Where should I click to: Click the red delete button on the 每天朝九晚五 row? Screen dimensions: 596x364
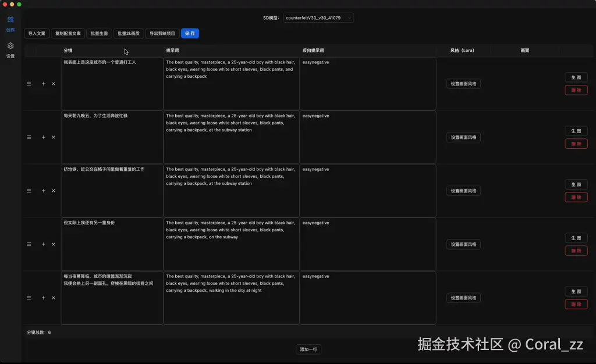click(576, 144)
